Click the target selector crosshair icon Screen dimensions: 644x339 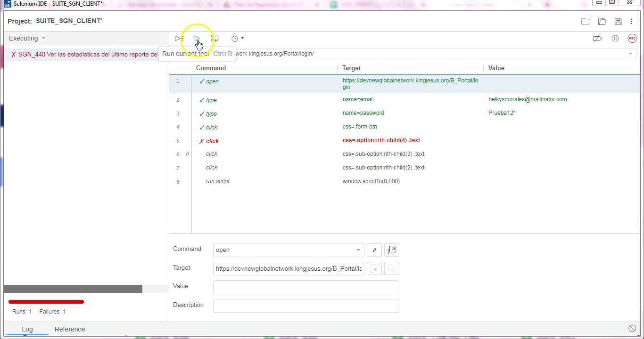[374, 268]
